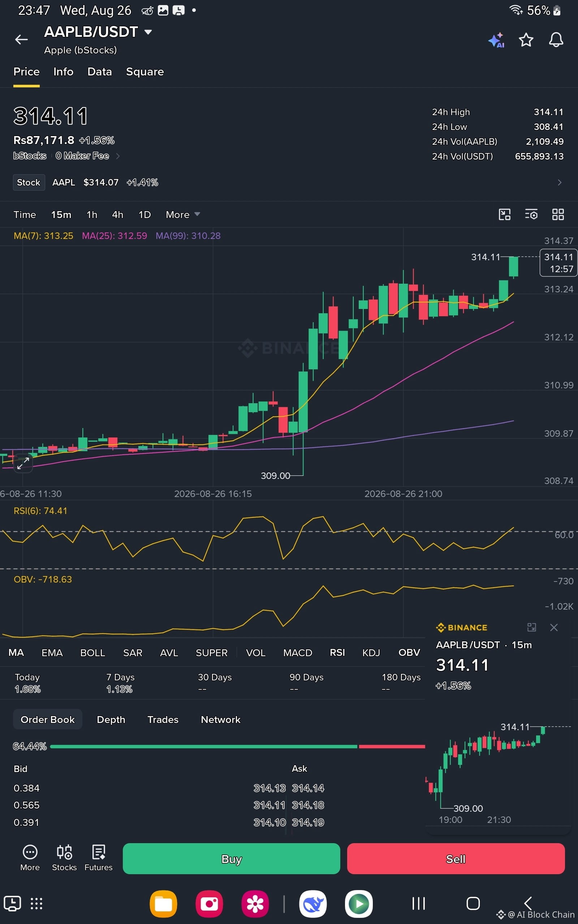Expand More timeframes dropdown
Viewport: 578px width, 924px height.
coord(183,215)
